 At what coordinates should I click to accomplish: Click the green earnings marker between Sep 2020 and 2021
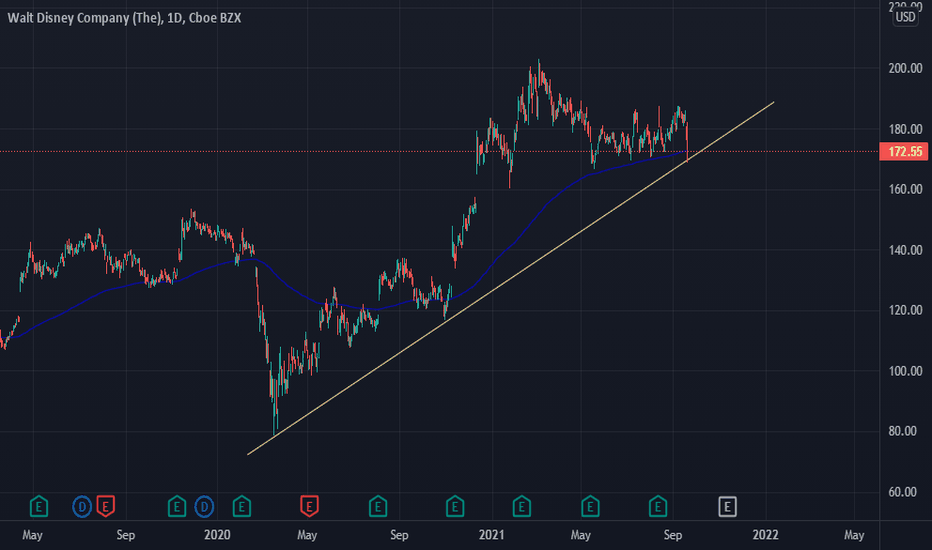[x=455, y=507]
